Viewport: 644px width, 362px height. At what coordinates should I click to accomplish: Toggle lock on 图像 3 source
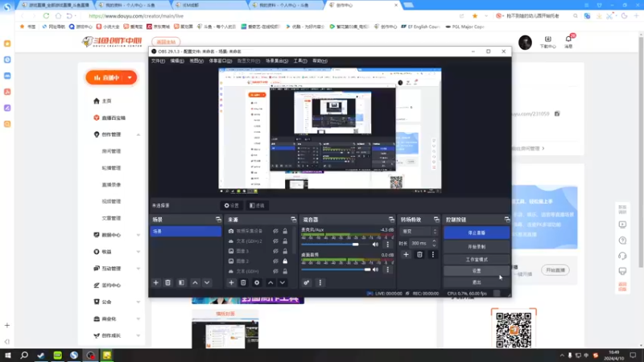coord(285,251)
